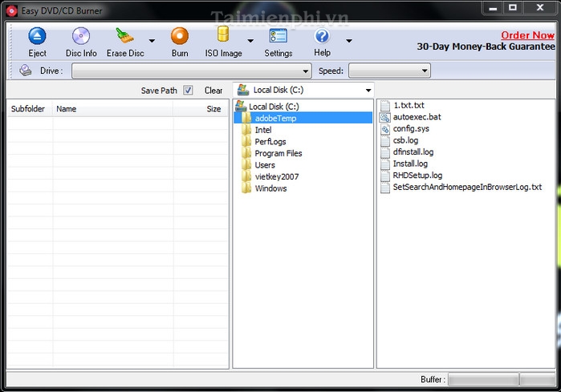Select the dfinstall.log file
Viewport: 561px width, 392px height.
coord(413,152)
